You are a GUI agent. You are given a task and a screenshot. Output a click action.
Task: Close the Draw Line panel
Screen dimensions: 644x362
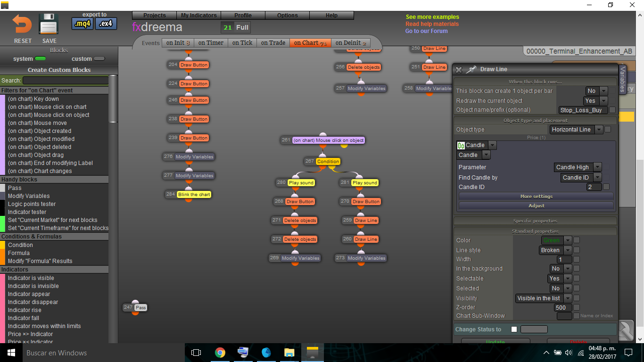[459, 69]
